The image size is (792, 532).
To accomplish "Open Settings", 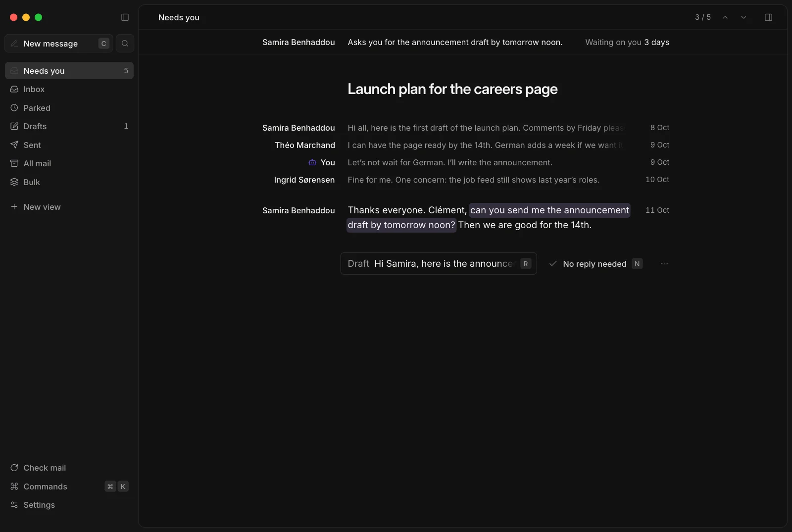I will point(69,505).
